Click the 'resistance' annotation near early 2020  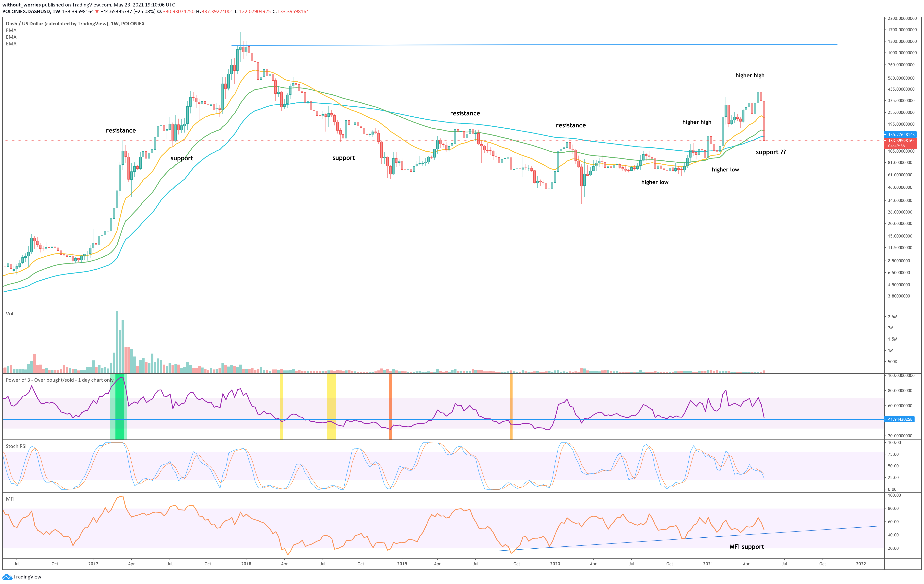[571, 125]
